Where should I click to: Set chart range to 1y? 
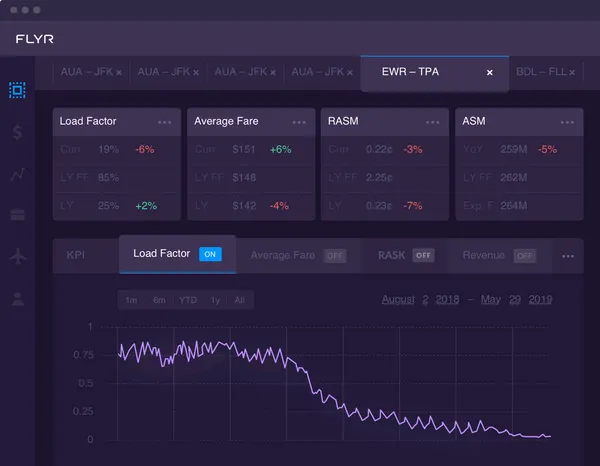coord(215,300)
